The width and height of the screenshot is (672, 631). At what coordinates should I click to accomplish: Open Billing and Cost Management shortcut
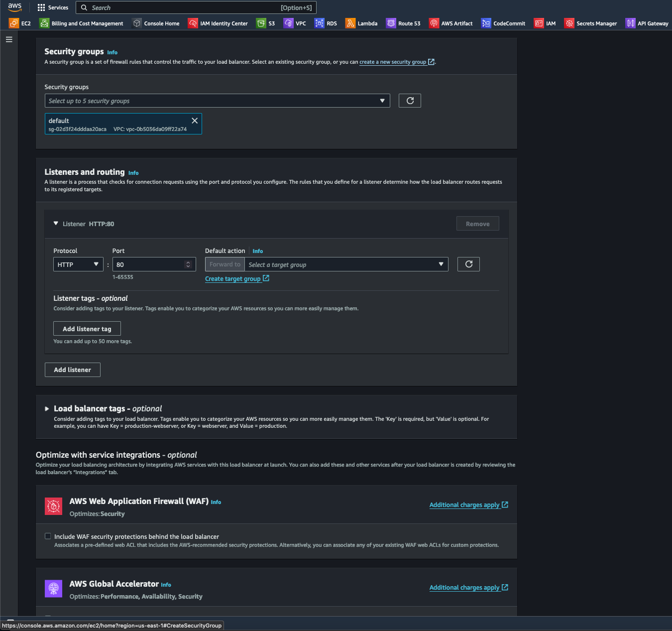click(82, 23)
